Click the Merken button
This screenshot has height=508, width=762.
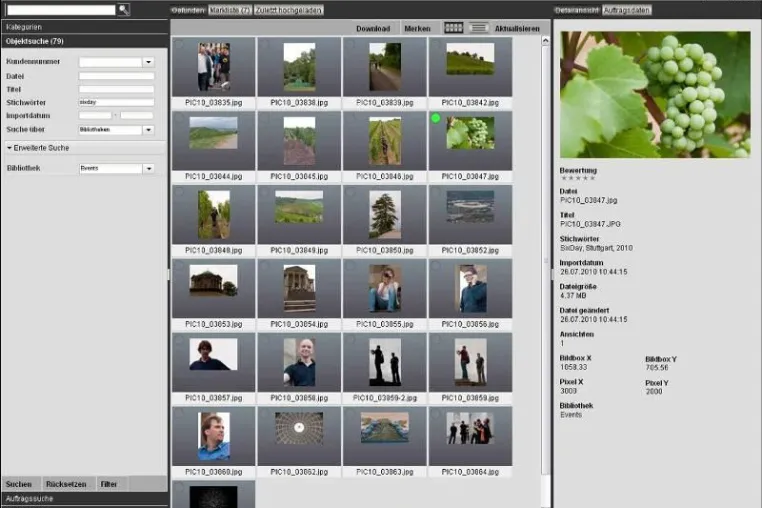[x=417, y=29]
